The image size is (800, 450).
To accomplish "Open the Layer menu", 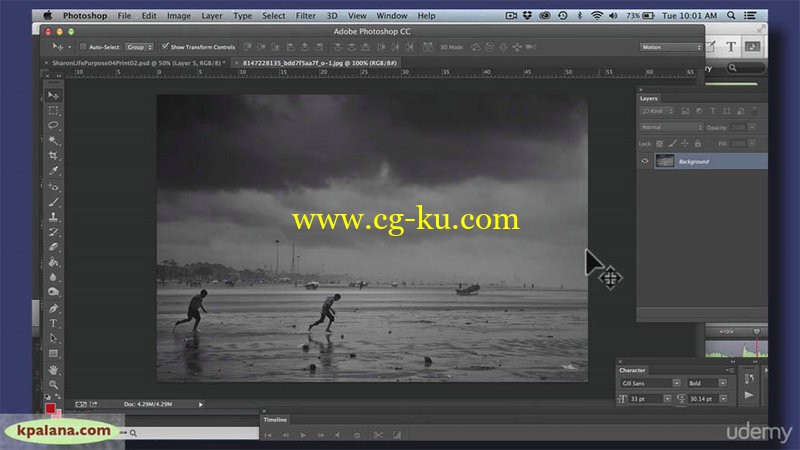I will (212, 15).
